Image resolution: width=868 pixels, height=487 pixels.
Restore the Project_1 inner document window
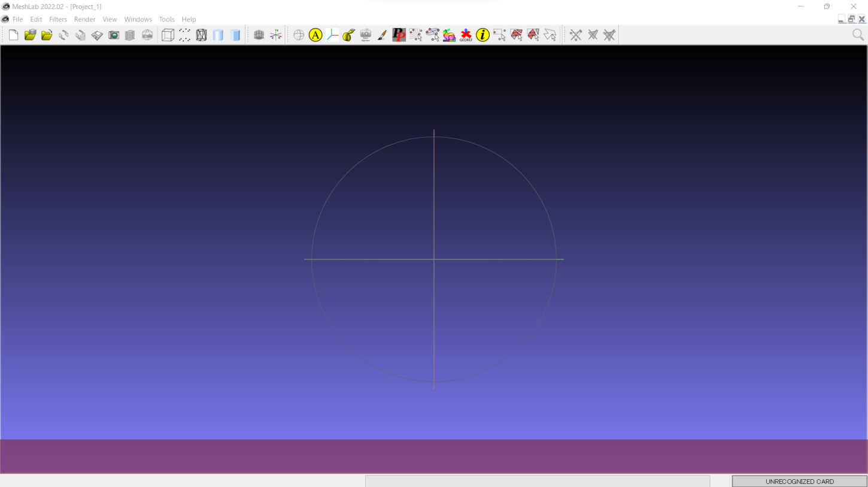[x=851, y=19]
